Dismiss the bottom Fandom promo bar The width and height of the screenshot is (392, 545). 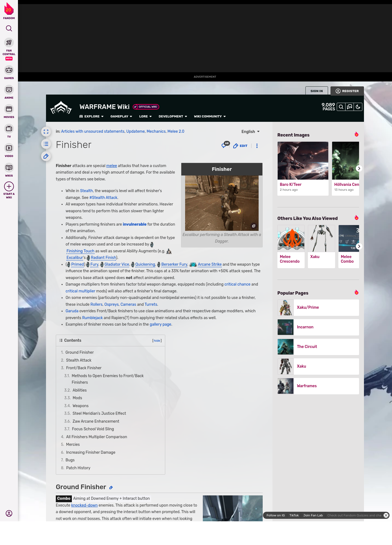386,515
